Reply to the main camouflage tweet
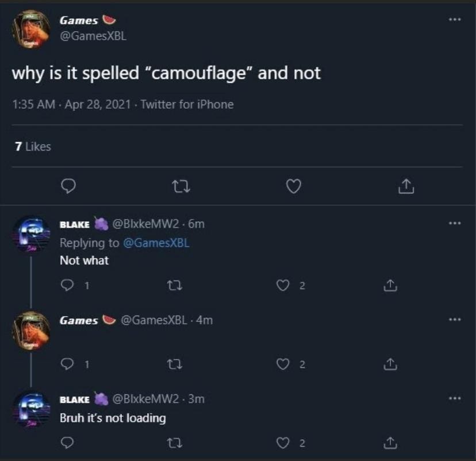 [69, 186]
